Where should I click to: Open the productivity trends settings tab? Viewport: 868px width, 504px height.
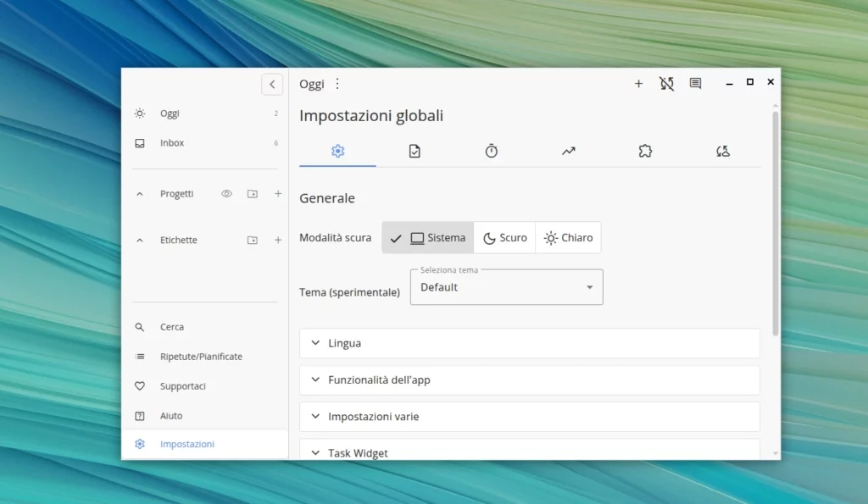[x=568, y=151]
